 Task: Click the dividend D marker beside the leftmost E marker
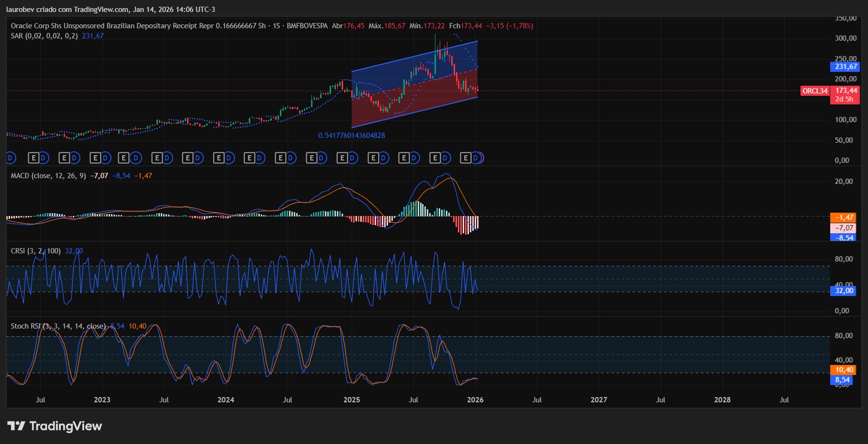point(44,158)
